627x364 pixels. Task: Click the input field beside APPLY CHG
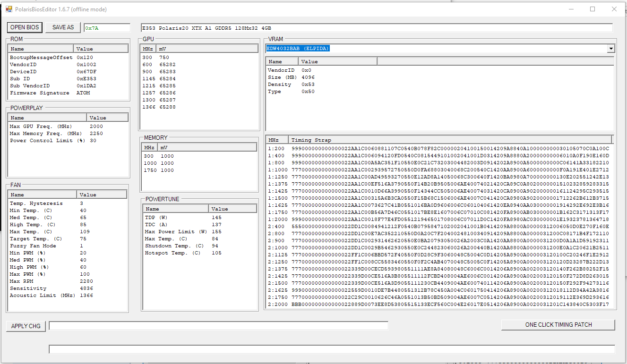[219, 326]
